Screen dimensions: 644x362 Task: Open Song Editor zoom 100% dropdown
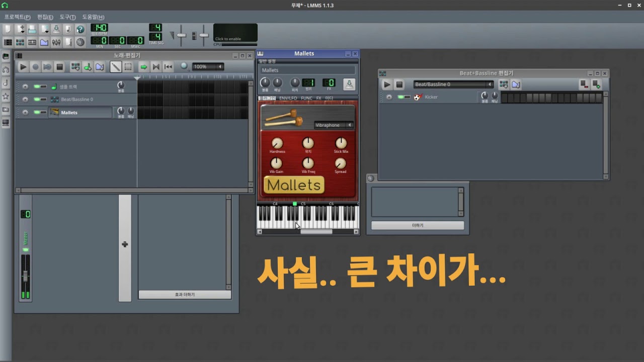click(207, 66)
